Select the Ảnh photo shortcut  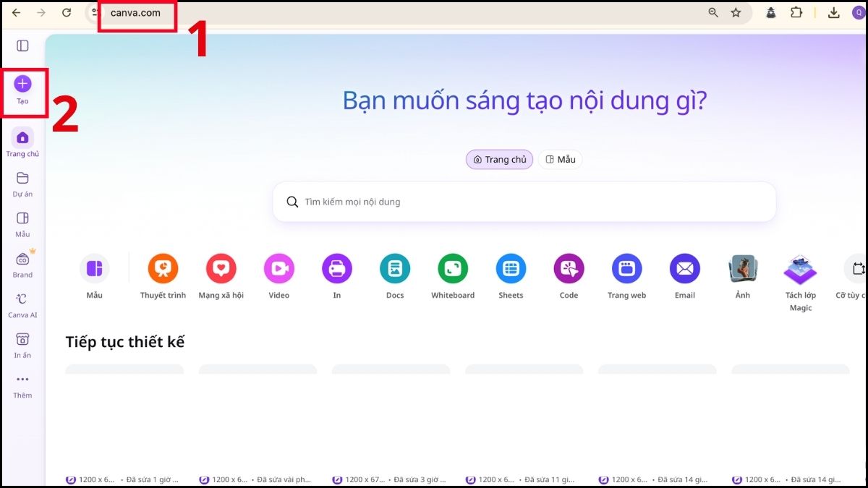(743, 275)
